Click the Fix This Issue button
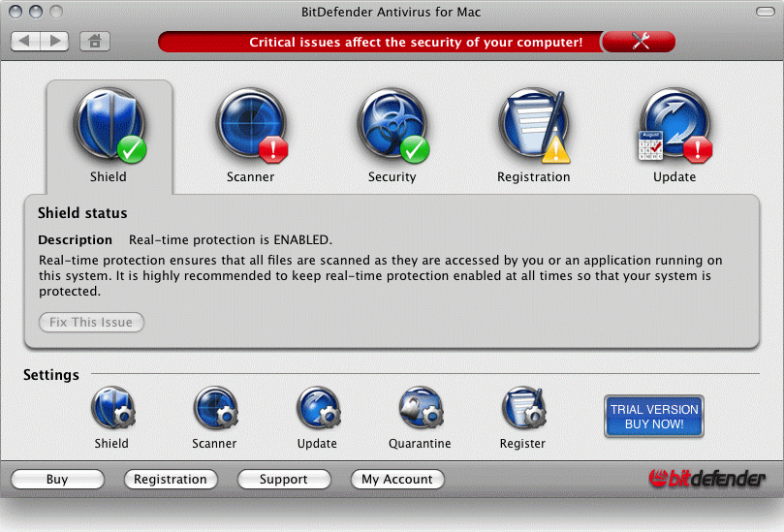 91,322
